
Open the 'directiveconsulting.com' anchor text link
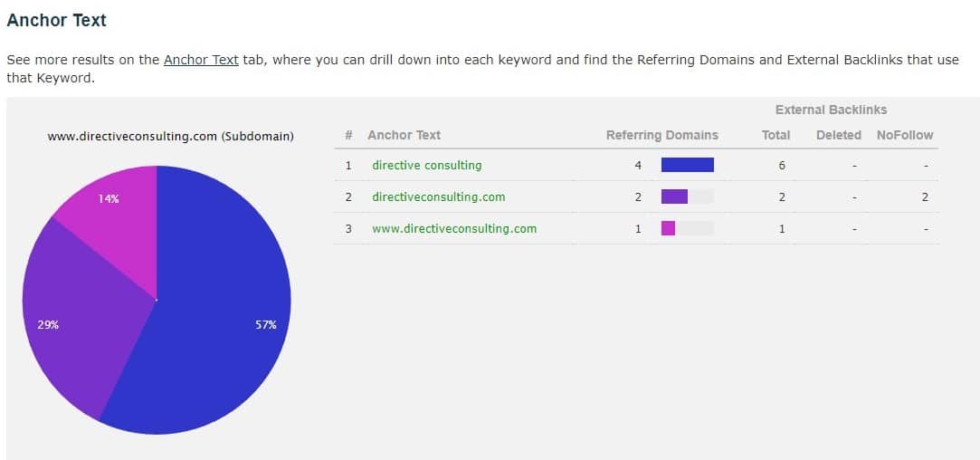438,196
